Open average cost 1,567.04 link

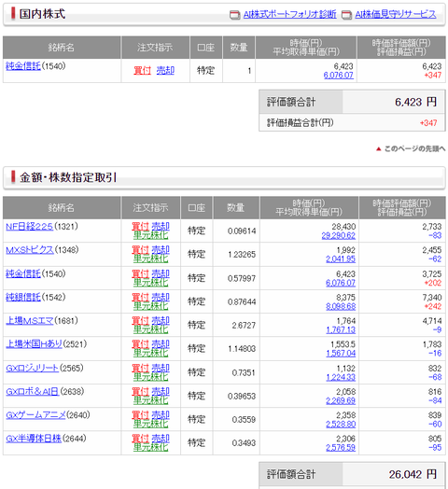[341, 354]
